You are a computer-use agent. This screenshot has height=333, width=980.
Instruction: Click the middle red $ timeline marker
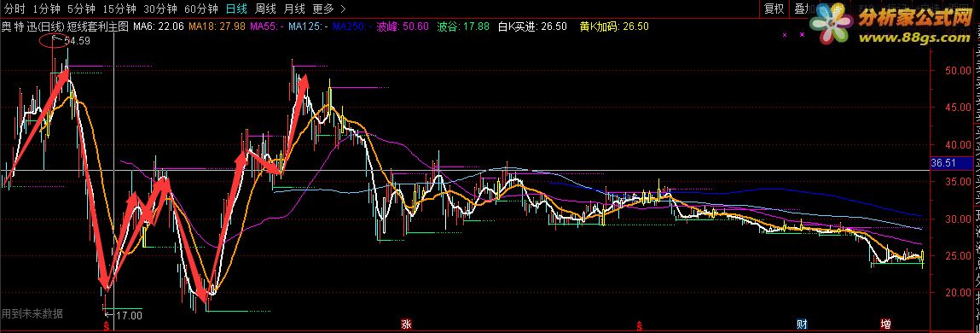click(x=639, y=325)
